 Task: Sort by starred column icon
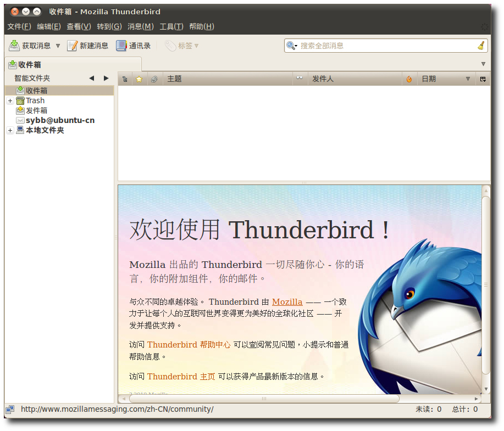pos(139,79)
